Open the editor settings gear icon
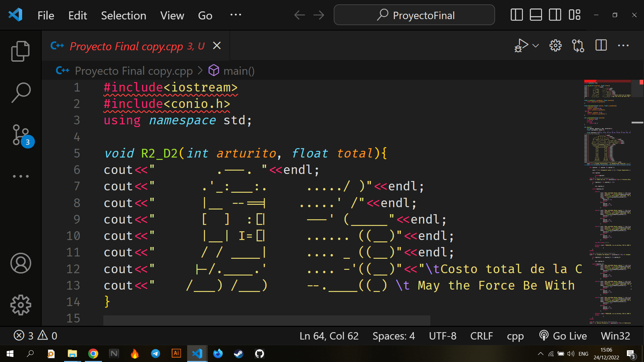 555,46
